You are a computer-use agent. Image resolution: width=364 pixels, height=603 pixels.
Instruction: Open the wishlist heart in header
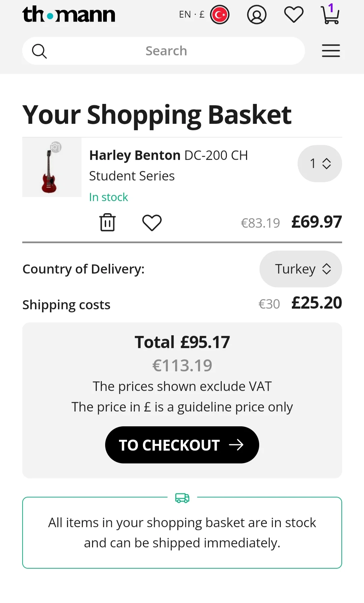pyautogui.click(x=294, y=15)
